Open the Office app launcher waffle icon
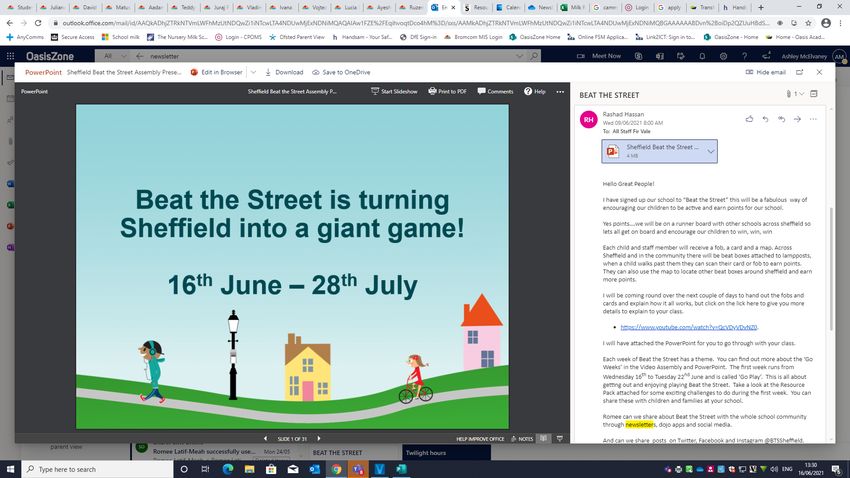 (10, 56)
